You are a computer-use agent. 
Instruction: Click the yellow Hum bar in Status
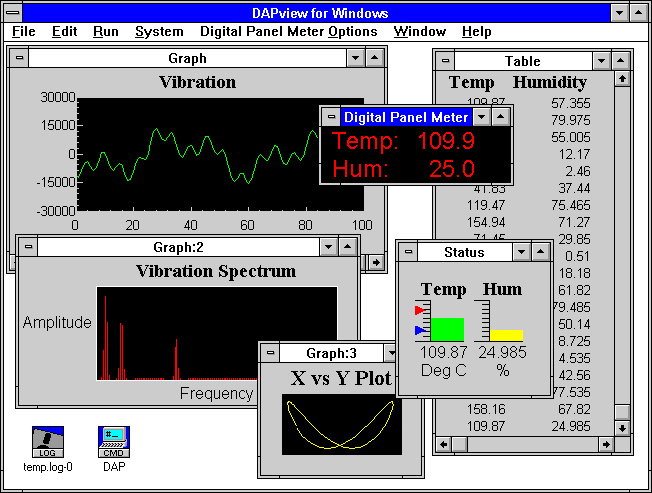coord(506,334)
